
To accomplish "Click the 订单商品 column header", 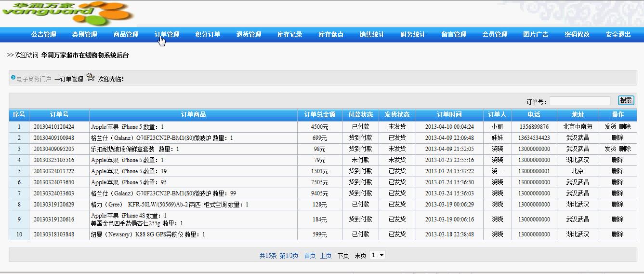I will [193, 115].
